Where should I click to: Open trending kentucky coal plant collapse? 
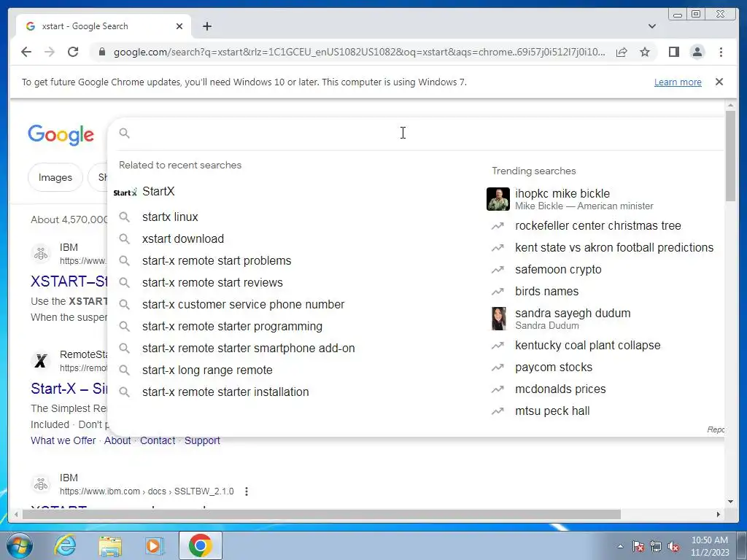[x=587, y=346]
